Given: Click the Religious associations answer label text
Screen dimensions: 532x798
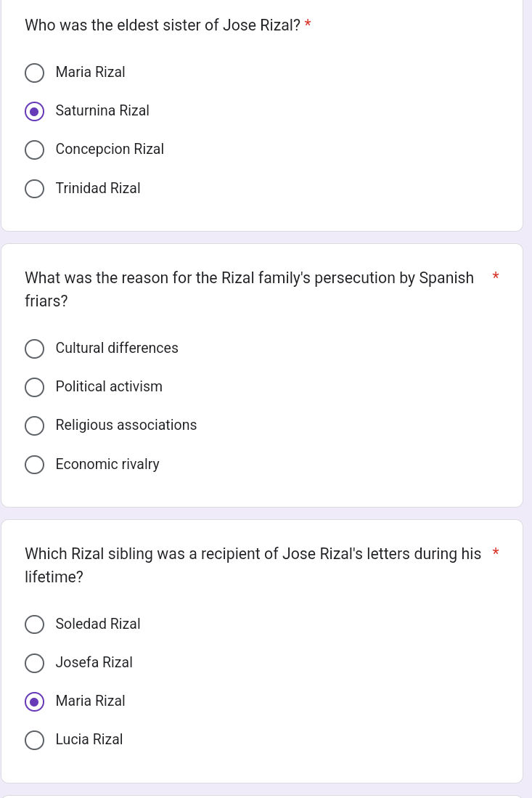Looking at the screenshot, I should [x=126, y=425].
